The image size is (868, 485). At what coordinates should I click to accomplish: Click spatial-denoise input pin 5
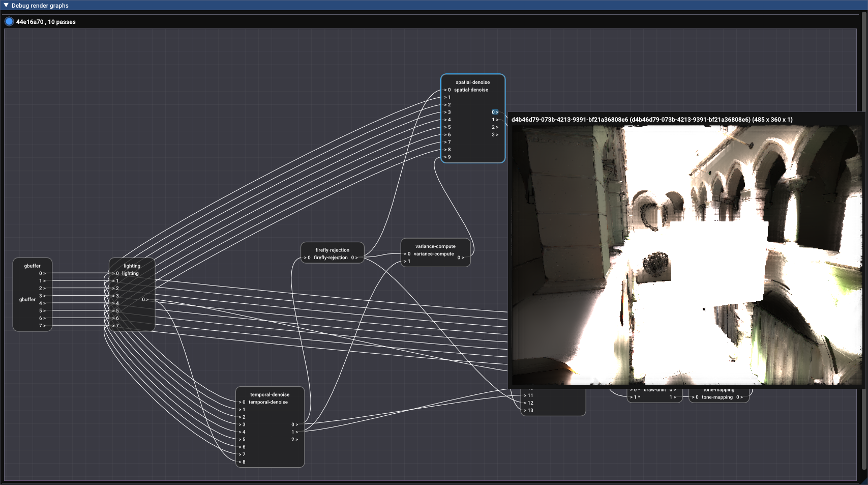(x=447, y=127)
